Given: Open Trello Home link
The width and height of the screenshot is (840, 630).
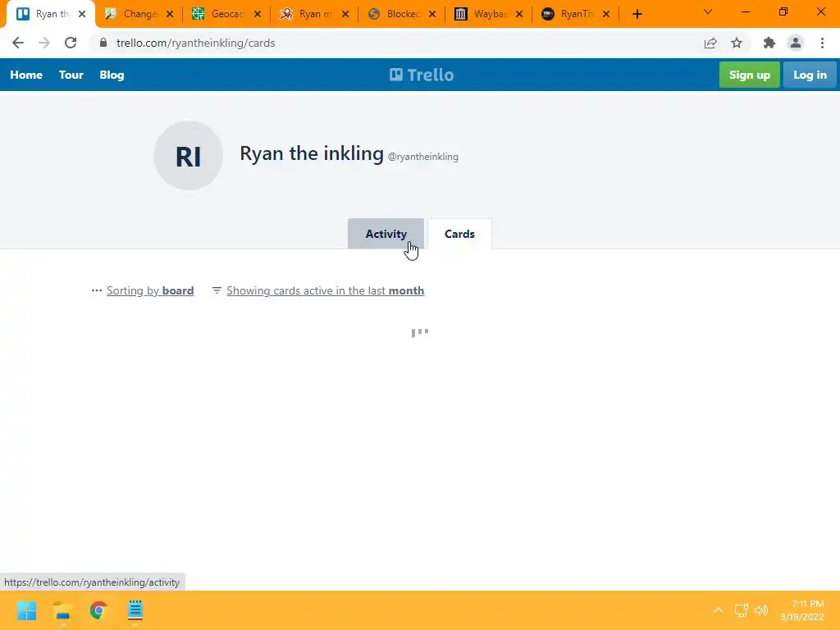Looking at the screenshot, I should pyautogui.click(x=26, y=75).
